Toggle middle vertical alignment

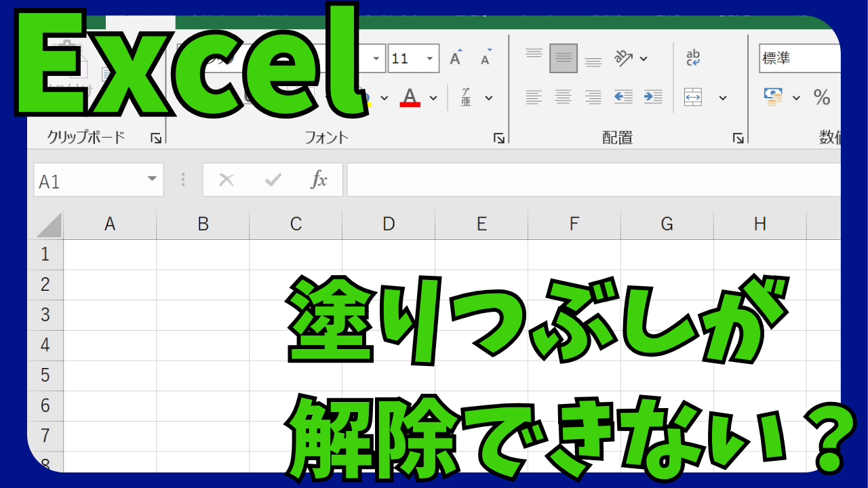(564, 58)
